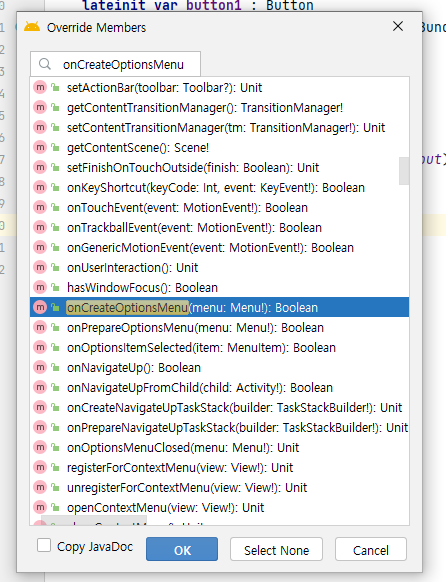446x582 pixels.
Task: Enable the Copy JavaDoc checkbox
Action: coord(44,545)
